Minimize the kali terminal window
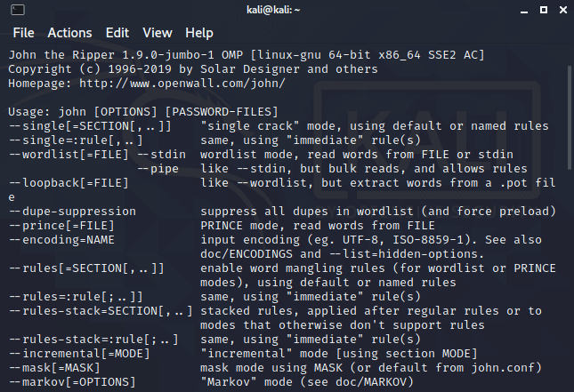 (x=521, y=10)
